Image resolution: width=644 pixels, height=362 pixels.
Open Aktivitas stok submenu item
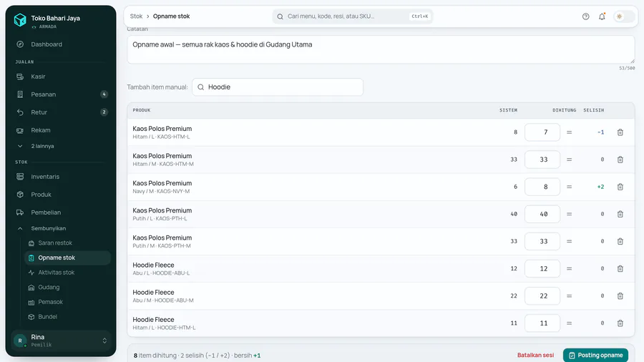(67, 273)
